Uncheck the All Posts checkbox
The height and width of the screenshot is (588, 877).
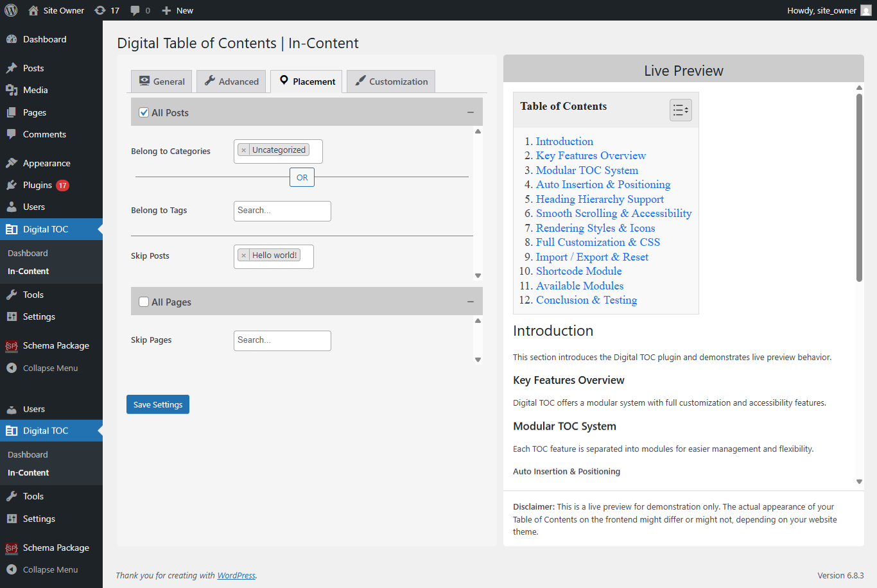144,112
